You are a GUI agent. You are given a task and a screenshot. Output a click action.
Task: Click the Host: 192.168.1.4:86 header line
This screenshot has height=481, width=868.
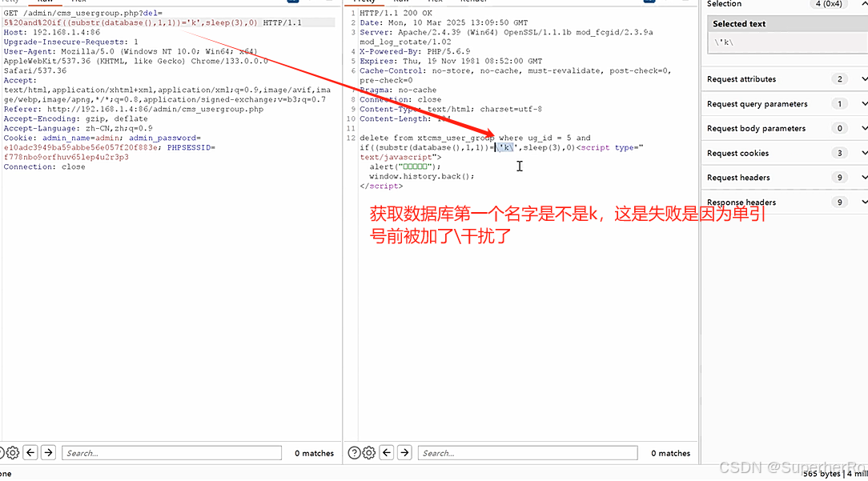[x=52, y=32]
